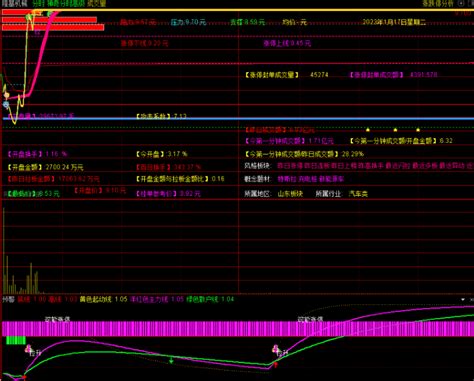The image size is (474, 381).
Task: Click the 拉升 flower marker on left indicator curve
Action: coord(28,349)
